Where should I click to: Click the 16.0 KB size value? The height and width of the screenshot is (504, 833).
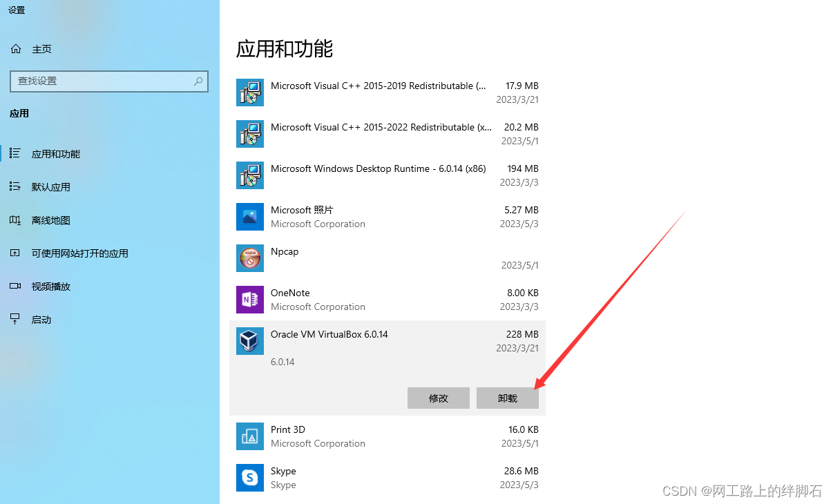523,429
